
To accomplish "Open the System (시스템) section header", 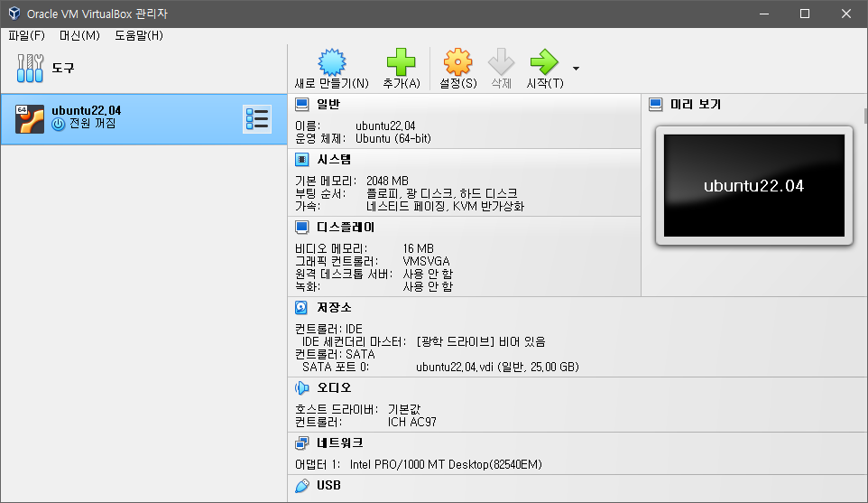I will (x=334, y=160).
